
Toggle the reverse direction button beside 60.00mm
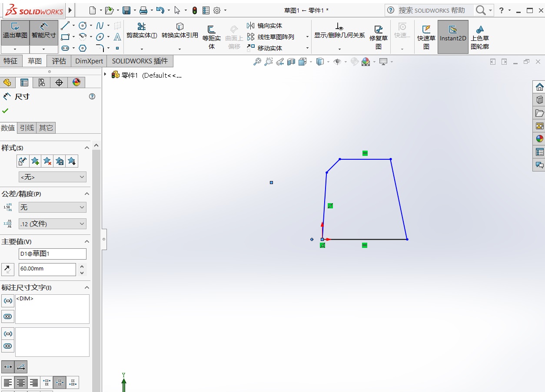click(x=8, y=269)
